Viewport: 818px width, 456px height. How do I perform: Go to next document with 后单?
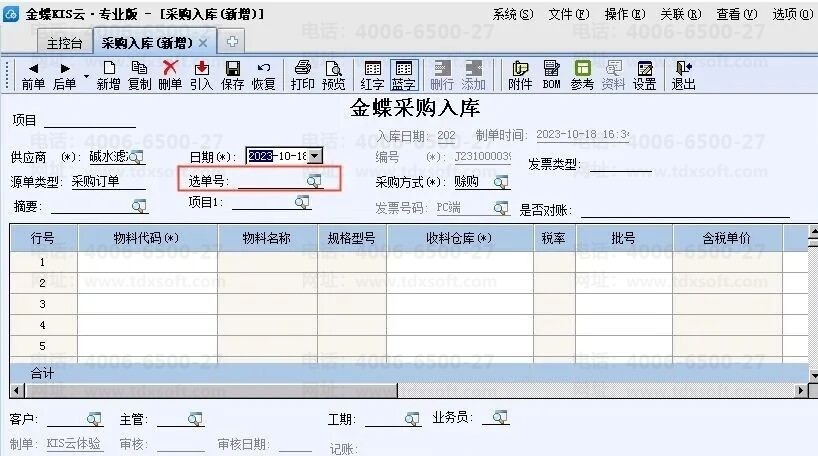[x=65, y=76]
